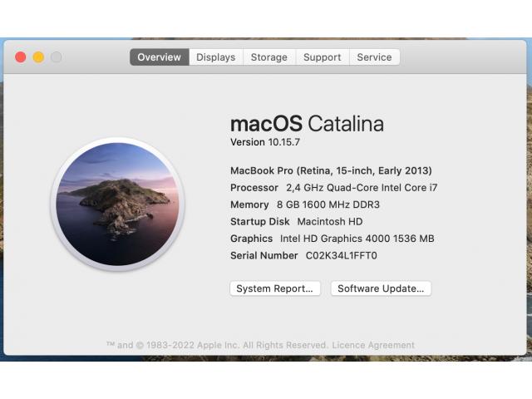The image size is (532, 399).
Task: Select MacBook Pro model name line
Action: coord(331,170)
